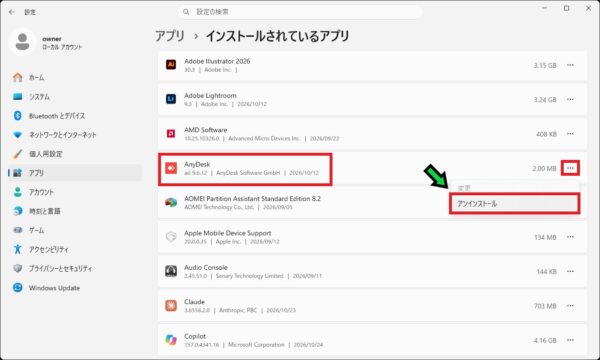Click the AnyDesk app icon
The image size is (600, 360).
(x=171, y=168)
